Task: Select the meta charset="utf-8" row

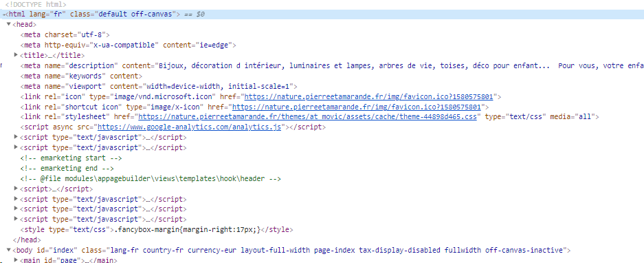Action: coord(65,35)
